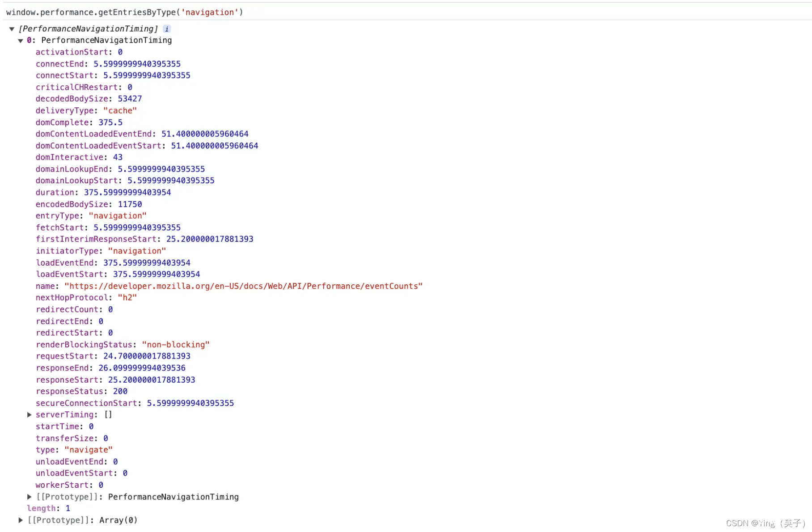Collapse entry 0: PerformanceNavigationTiming

21,40
